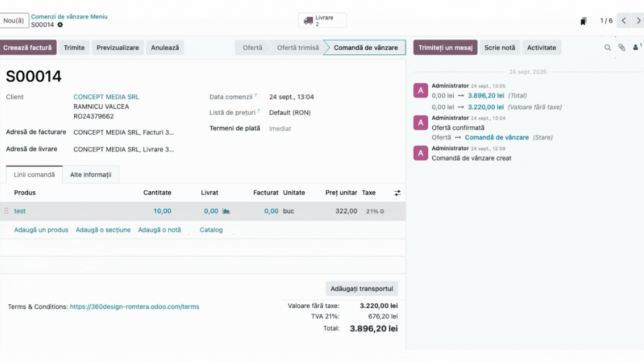Open attachments via the paperclip icon
This screenshot has width=644, height=362.
click(x=622, y=48)
